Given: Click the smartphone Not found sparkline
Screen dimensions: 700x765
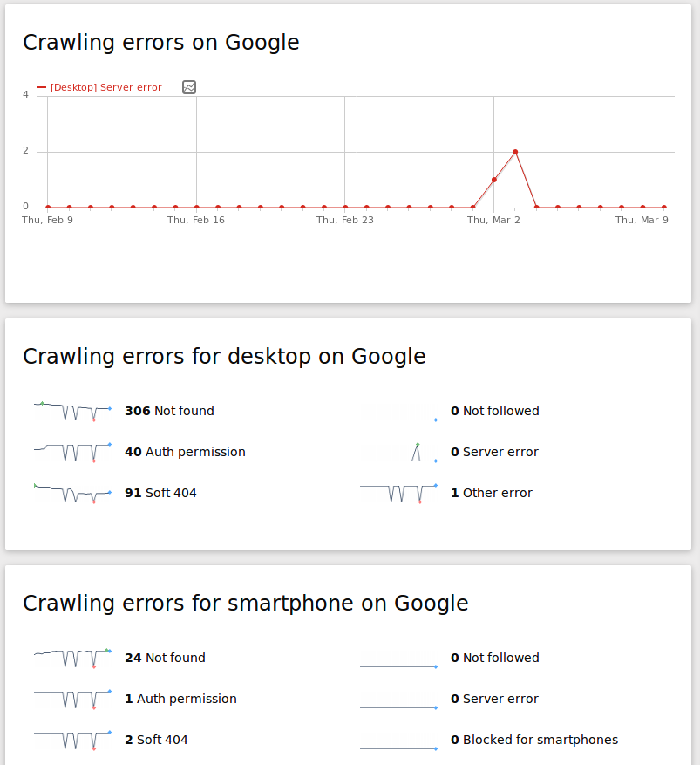Looking at the screenshot, I should point(72,657).
